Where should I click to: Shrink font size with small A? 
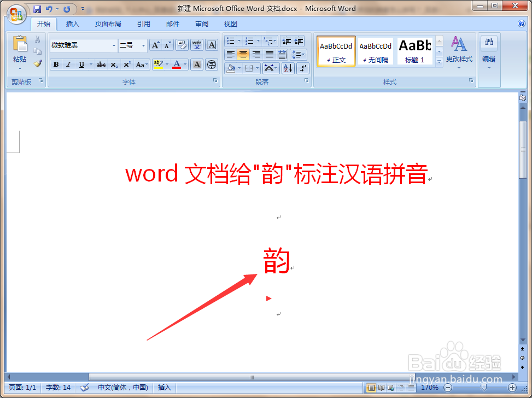[x=167, y=45]
